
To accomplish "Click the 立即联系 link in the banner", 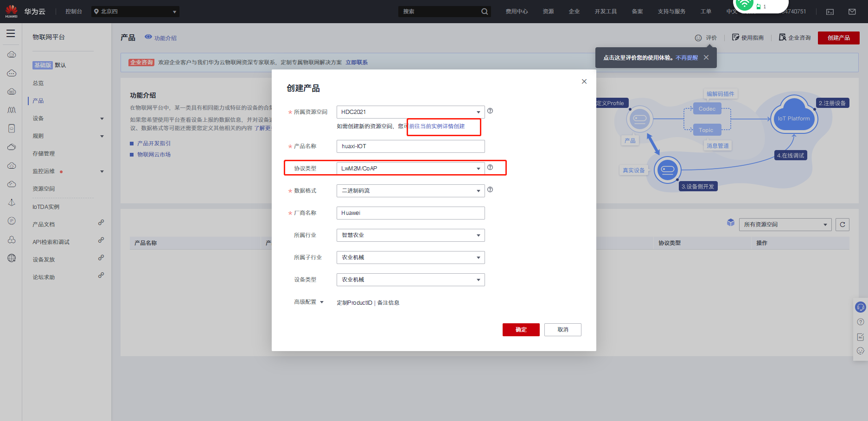I will coord(357,63).
